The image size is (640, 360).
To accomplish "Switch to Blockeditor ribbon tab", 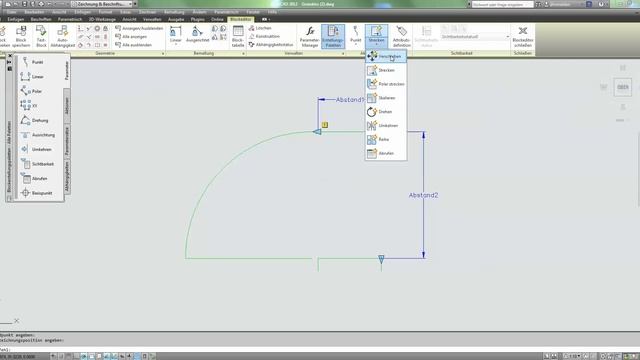I will 241,19.
